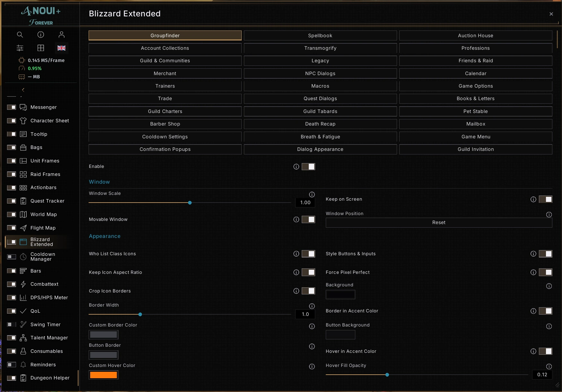Change language via UK flag icon
The image size is (562, 392).
[62, 48]
